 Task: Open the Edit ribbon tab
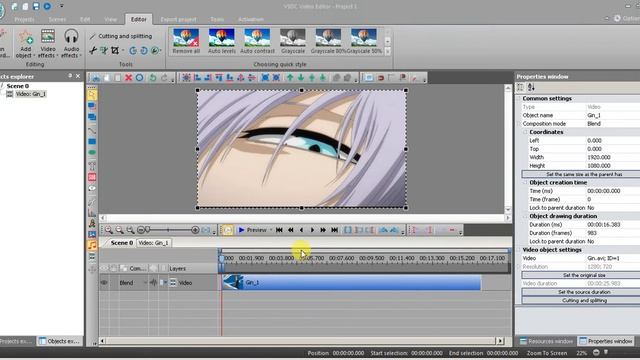85,19
